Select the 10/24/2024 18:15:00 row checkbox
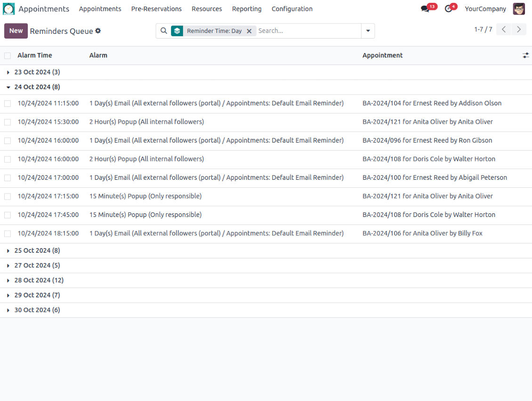Screen dimensions: 532x401 point(8,233)
